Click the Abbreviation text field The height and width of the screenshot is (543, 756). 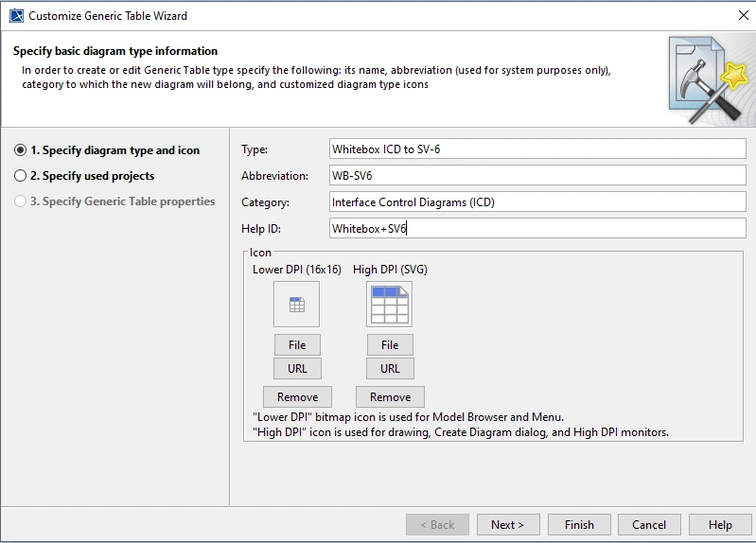537,176
